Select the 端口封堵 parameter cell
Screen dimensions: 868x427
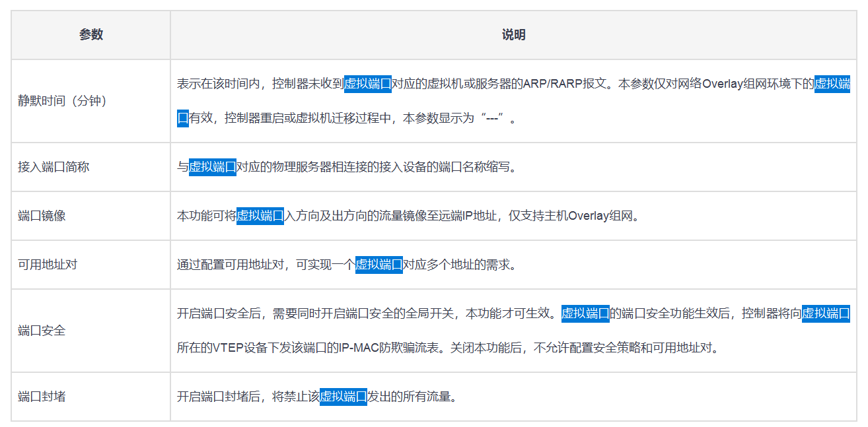pyautogui.click(x=91, y=397)
